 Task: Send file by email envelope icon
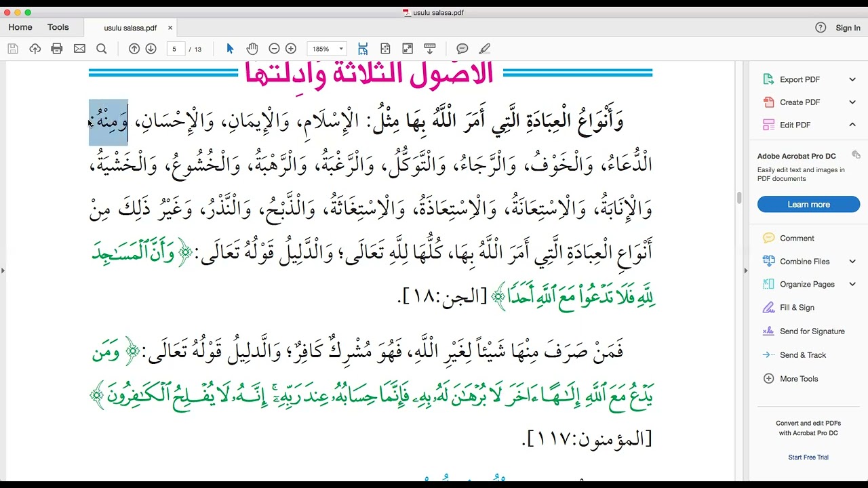point(79,49)
